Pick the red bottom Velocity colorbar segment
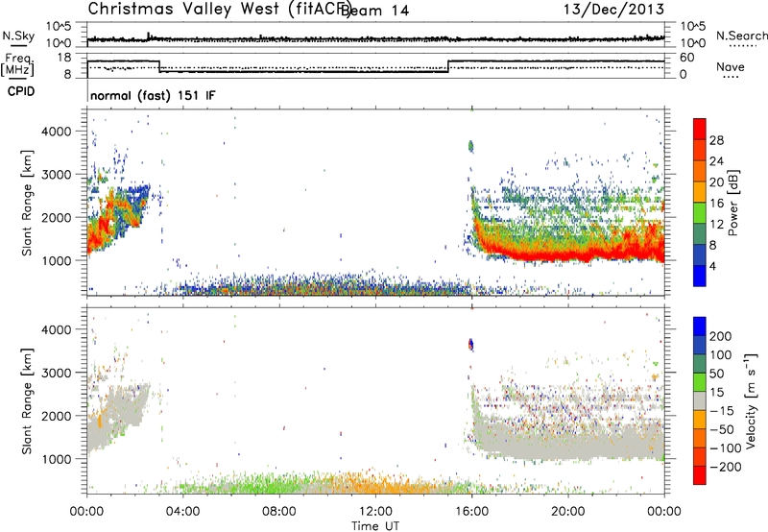The height and width of the screenshot is (532, 768). point(700,475)
